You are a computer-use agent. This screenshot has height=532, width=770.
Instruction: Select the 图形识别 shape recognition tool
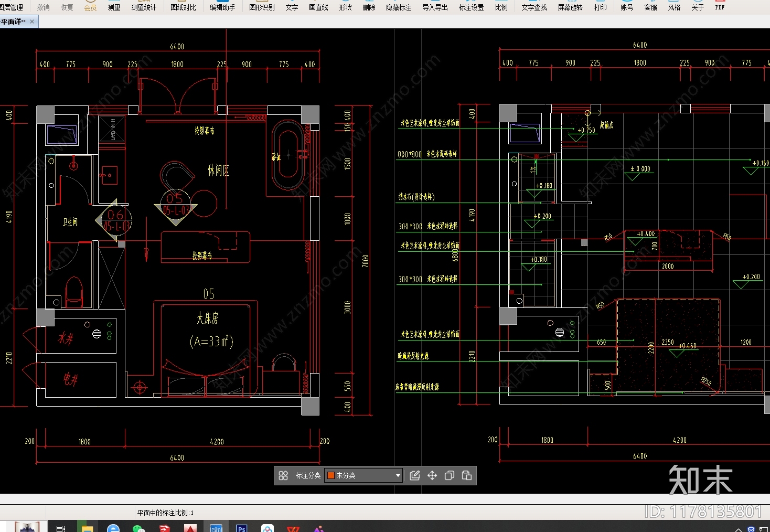tap(262, 7)
